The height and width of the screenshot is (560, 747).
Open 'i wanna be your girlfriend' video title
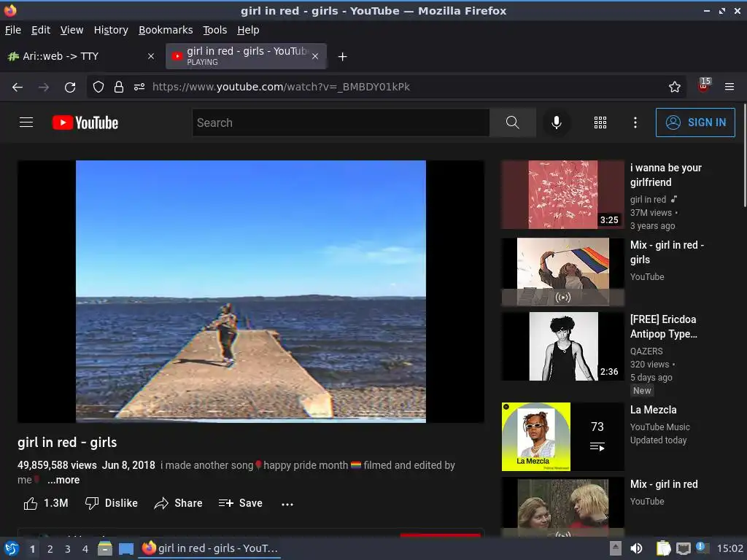click(x=665, y=175)
